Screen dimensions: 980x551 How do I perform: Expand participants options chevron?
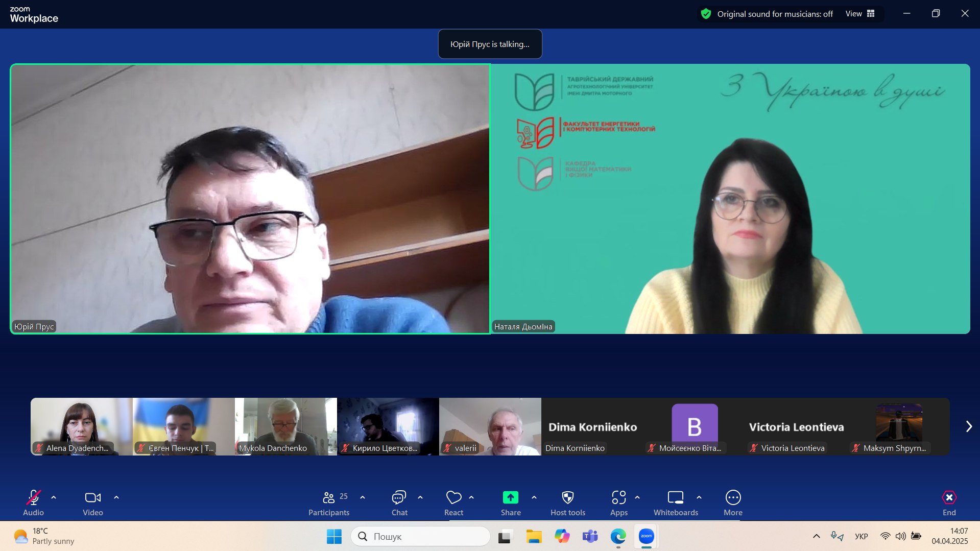[x=363, y=497]
